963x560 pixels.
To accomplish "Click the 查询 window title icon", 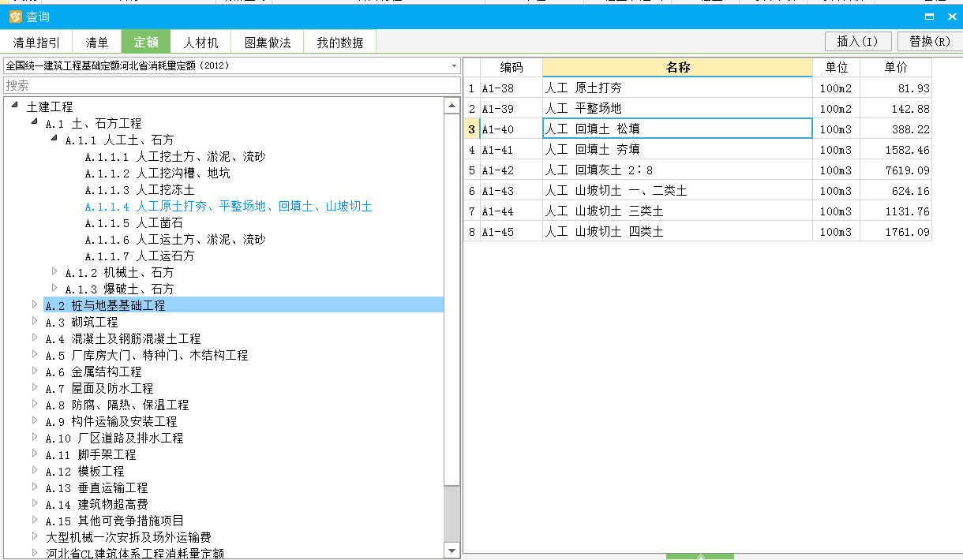I will click(14, 17).
